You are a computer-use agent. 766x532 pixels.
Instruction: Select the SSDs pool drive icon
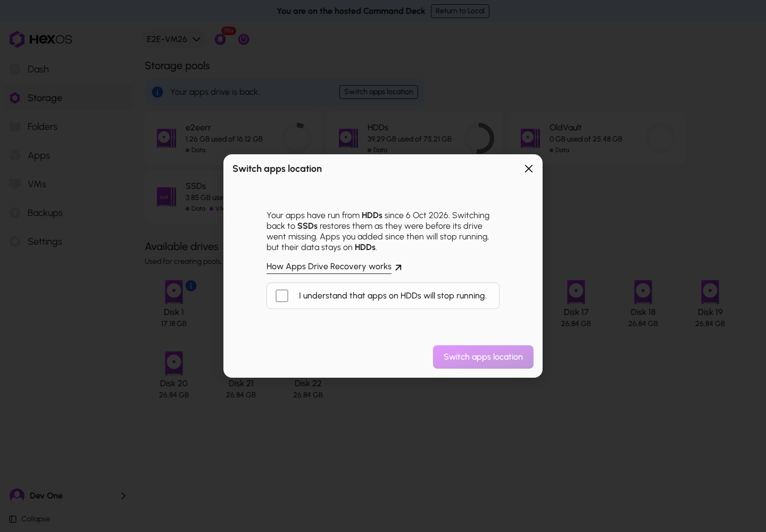pyautogui.click(x=166, y=197)
